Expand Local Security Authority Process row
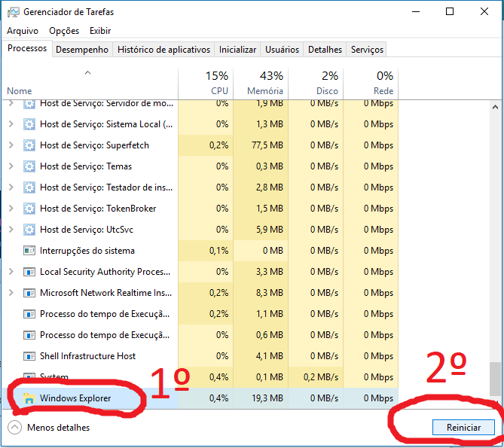 tap(11, 272)
